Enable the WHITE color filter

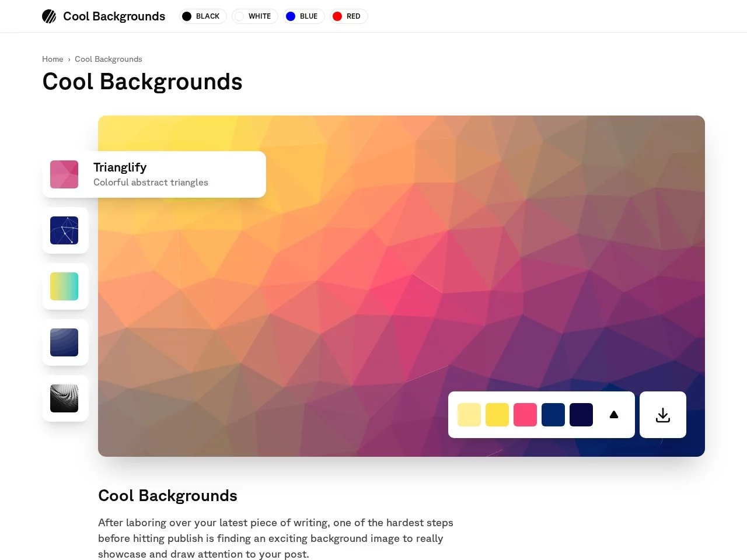coord(254,16)
